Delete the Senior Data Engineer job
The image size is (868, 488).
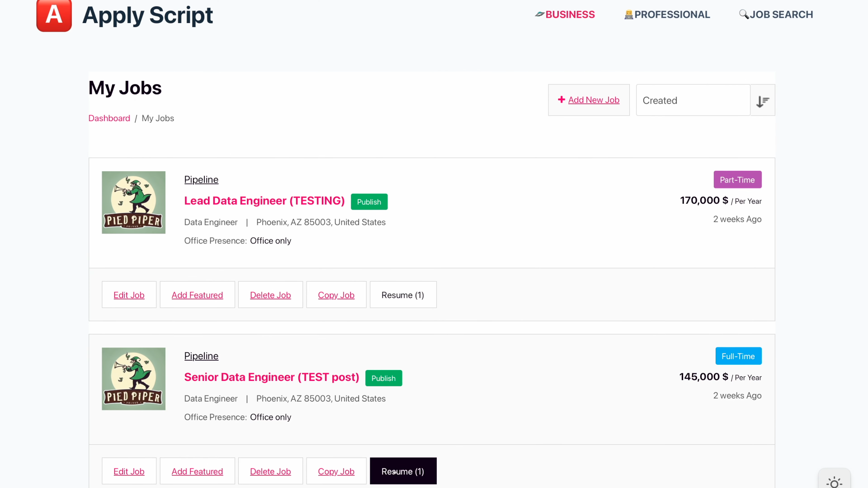point(270,471)
